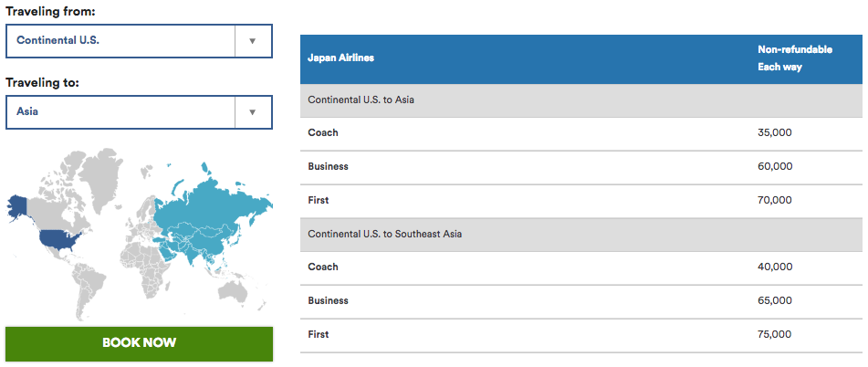Click the Continental U.S. to Southeast Asia row
Viewport: 868px width, 367px height.
(x=584, y=235)
